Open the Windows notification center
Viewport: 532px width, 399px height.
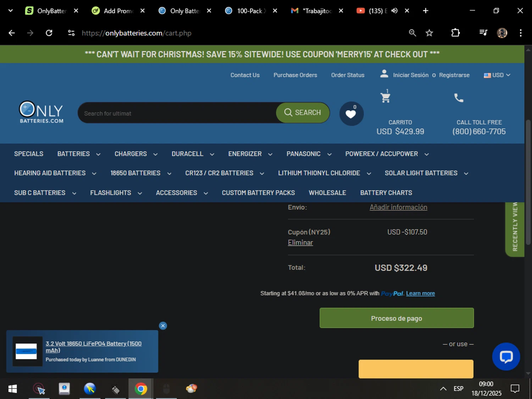tap(515, 389)
